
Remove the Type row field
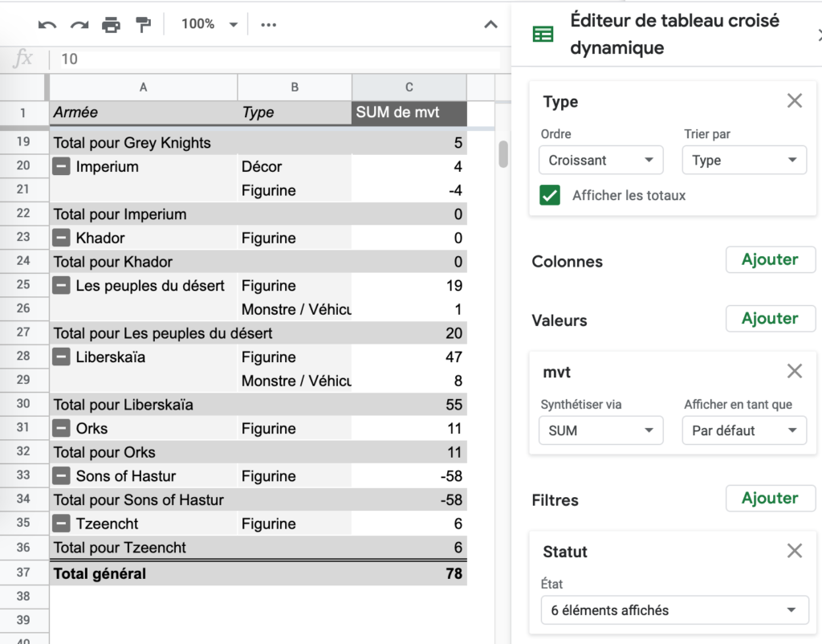tap(794, 101)
